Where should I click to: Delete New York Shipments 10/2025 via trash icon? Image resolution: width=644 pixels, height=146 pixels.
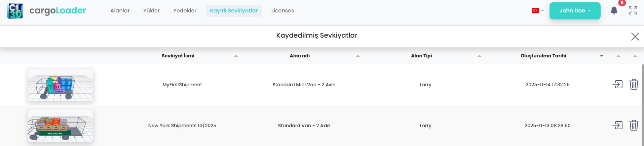point(634,125)
